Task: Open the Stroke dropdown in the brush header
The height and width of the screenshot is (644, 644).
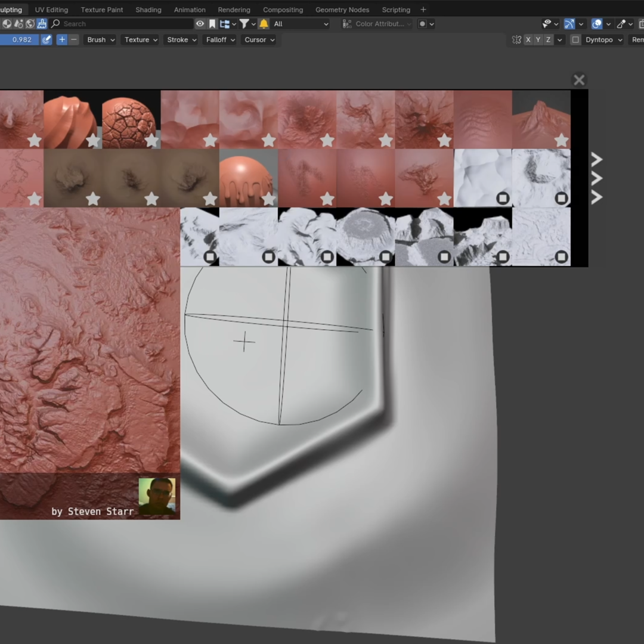Action: click(180, 39)
